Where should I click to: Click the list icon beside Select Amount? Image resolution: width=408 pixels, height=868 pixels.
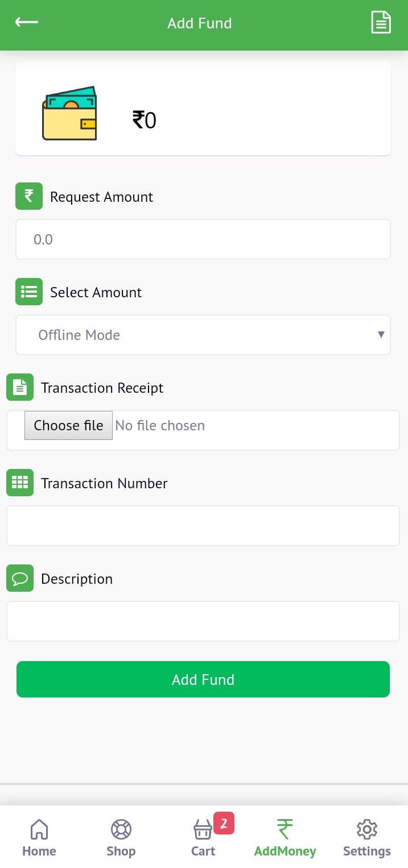point(29,292)
